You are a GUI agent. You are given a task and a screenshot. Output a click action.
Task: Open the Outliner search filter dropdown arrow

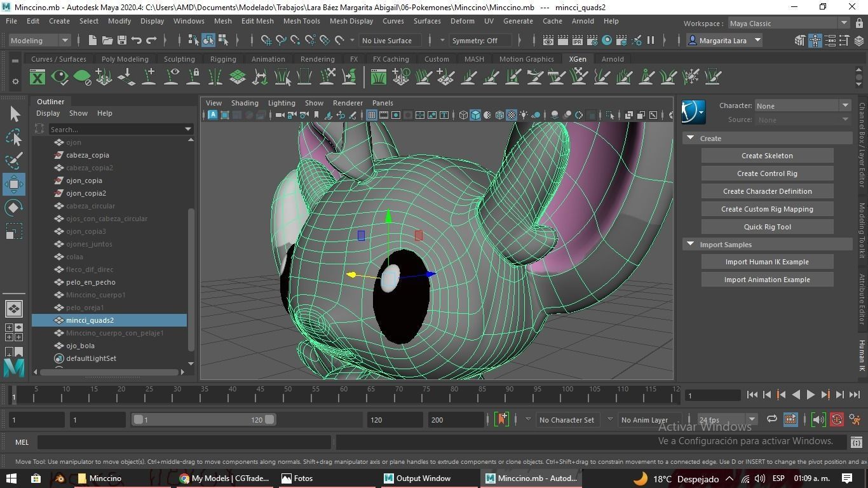click(x=188, y=129)
